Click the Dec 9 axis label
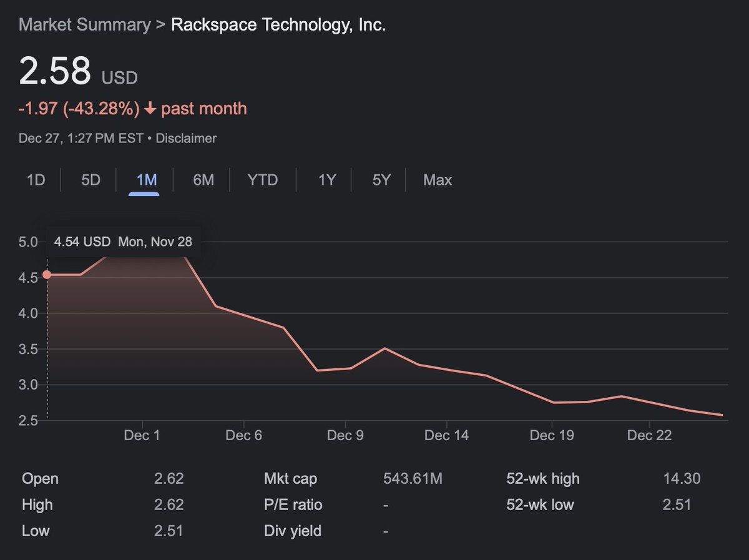The width and height of the screenshot is (749, 560). [345, 436]
